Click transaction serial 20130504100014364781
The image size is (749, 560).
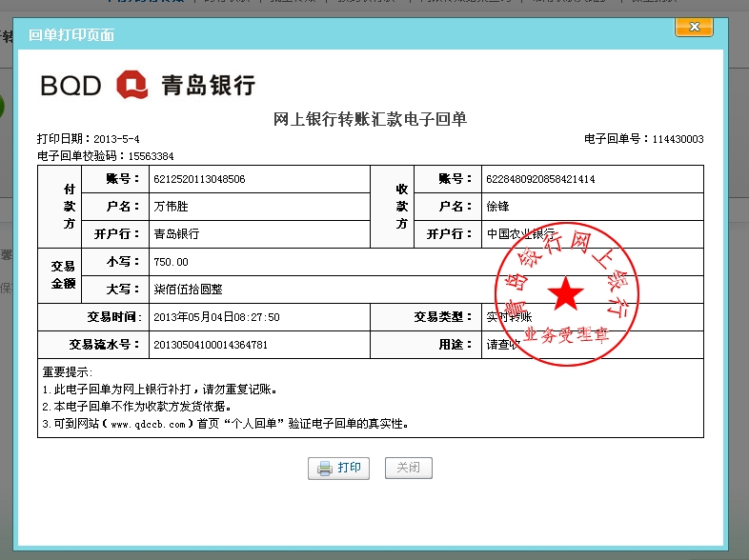(211, 345)
